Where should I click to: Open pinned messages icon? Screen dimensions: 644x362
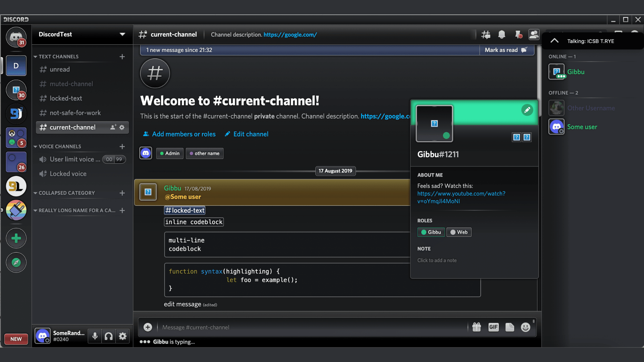pos(518,35)
